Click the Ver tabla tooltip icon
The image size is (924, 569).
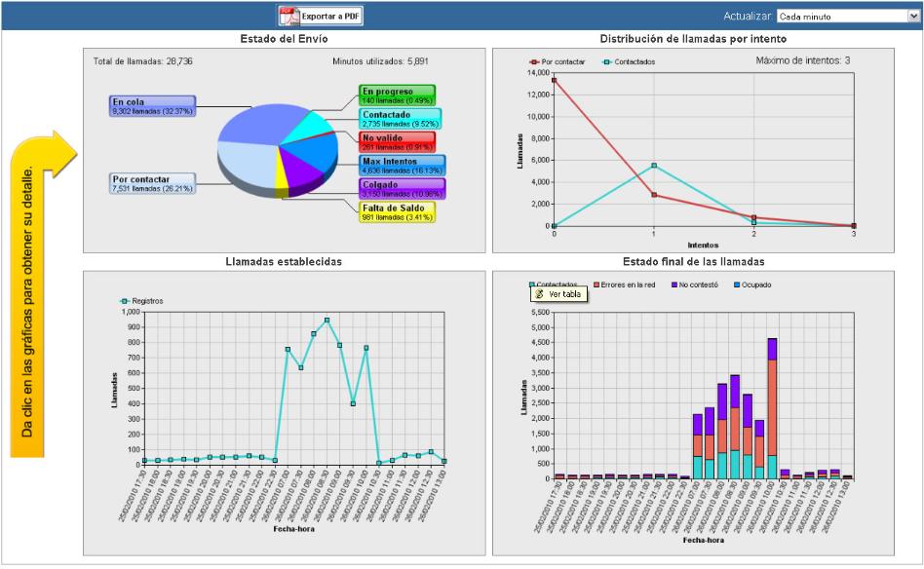[x=539, y=293]
